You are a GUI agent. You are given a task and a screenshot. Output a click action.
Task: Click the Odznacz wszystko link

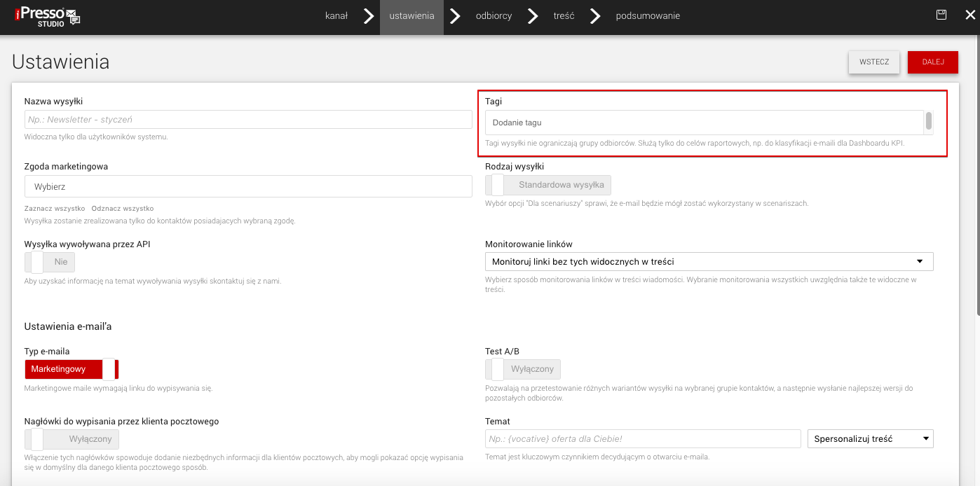tap(123, 209)
